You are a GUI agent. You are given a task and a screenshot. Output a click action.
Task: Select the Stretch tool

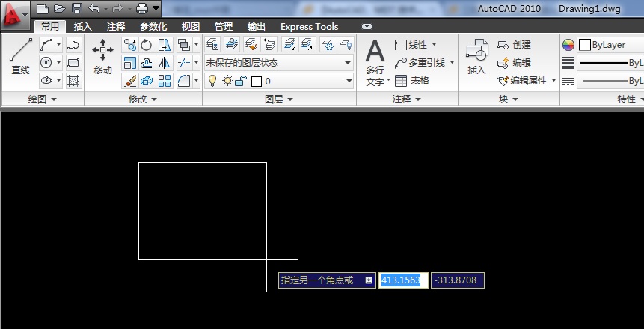(165, 44)
